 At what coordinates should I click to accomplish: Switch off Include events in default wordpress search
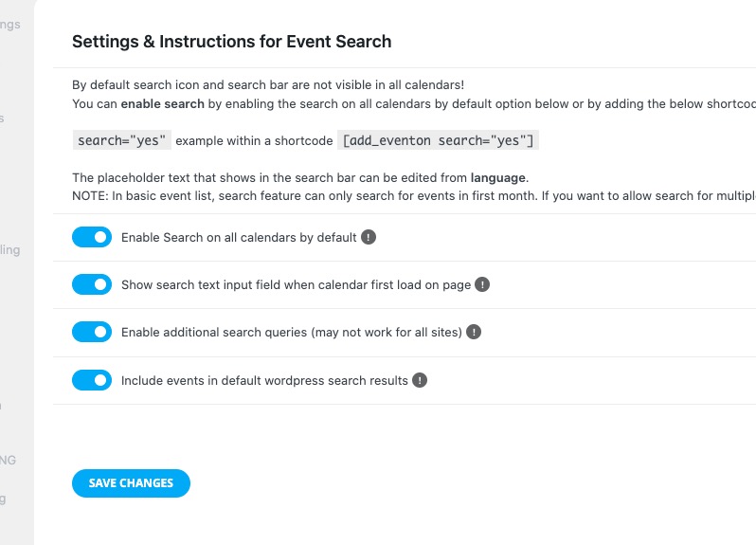pyautogui.click(x=92, y=380)
